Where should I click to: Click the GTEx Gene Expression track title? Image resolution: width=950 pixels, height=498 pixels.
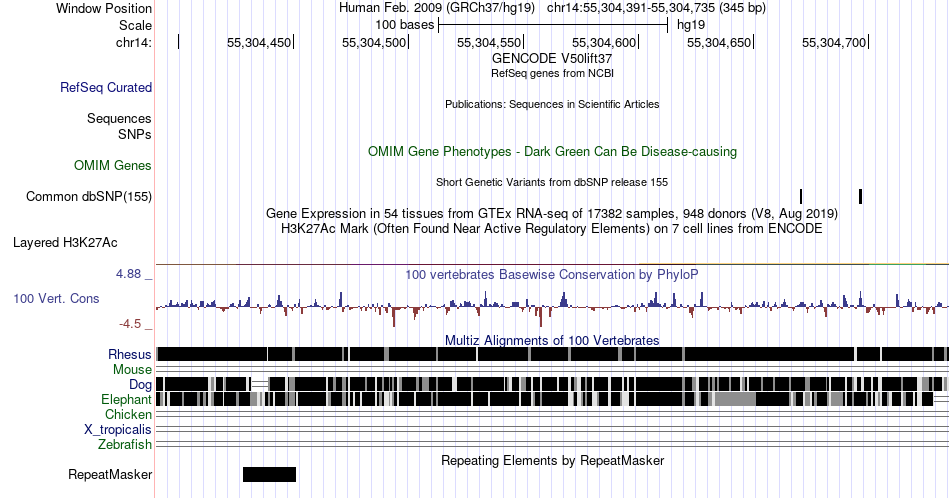coord(552,213)
